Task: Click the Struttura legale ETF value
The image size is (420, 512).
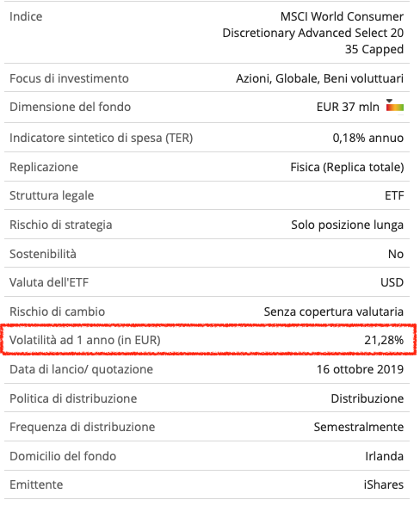Action: 394,195
